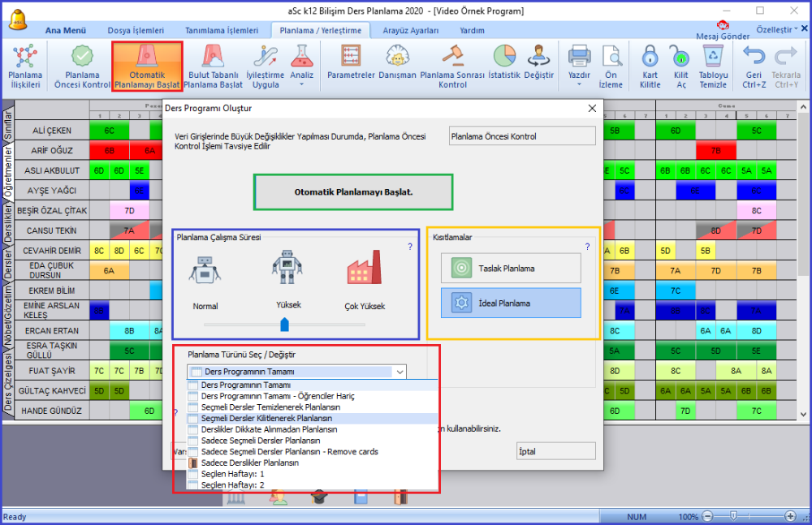Viewport: 812px width, 525px height.
Task: Open Yardım tab
Action: coord(473,31)
